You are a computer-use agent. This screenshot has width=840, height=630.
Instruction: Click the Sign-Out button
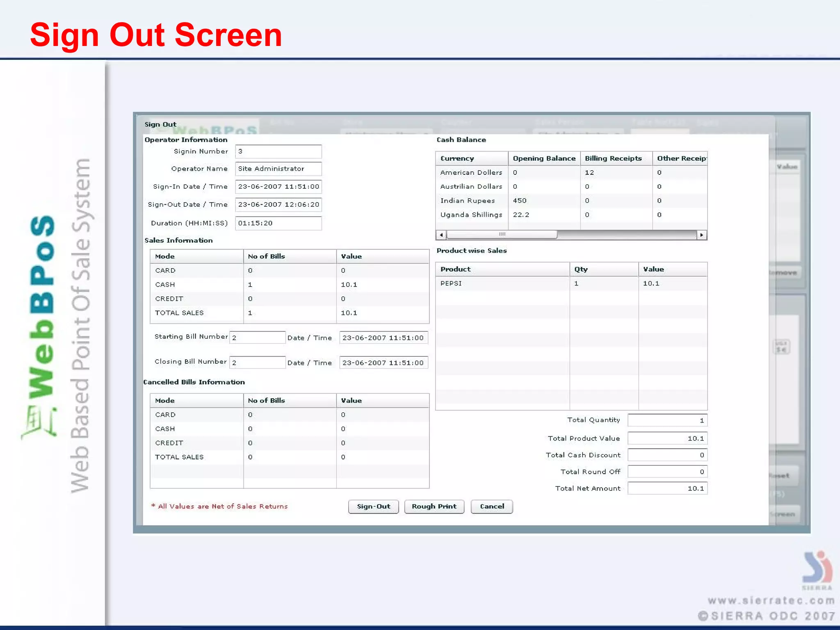pos(373,507)
